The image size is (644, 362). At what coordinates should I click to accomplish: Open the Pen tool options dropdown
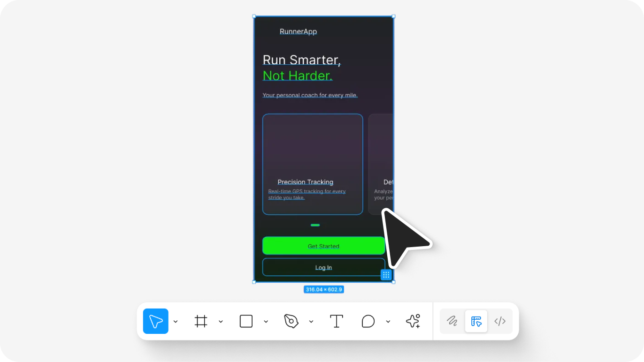[x=311, y=322]
